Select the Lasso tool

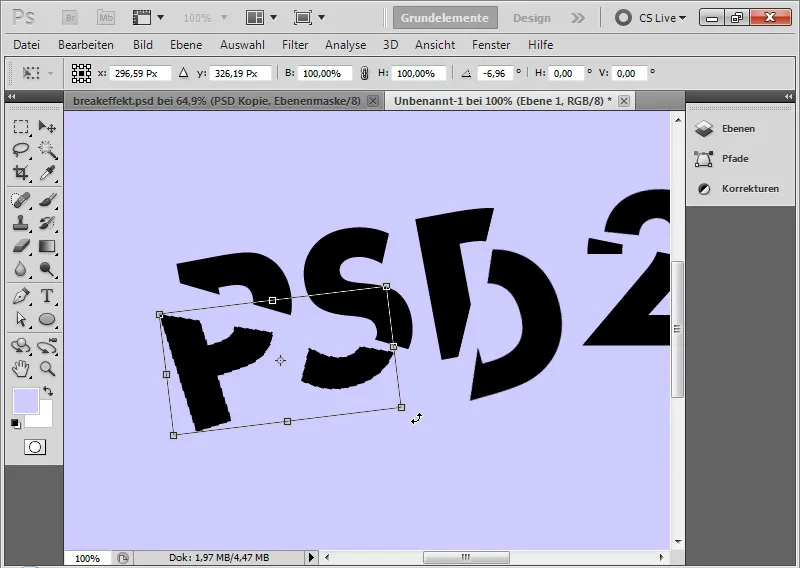(21, 150)
